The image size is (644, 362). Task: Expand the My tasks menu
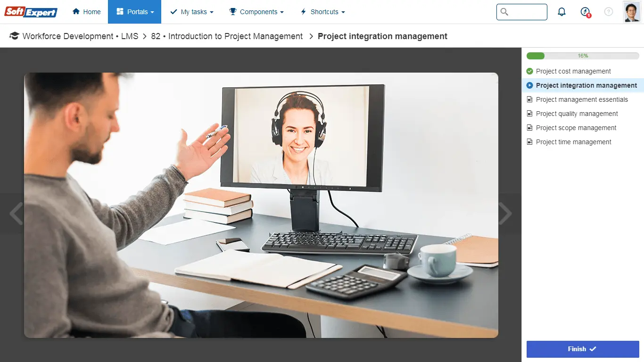(x=191, y=12)
